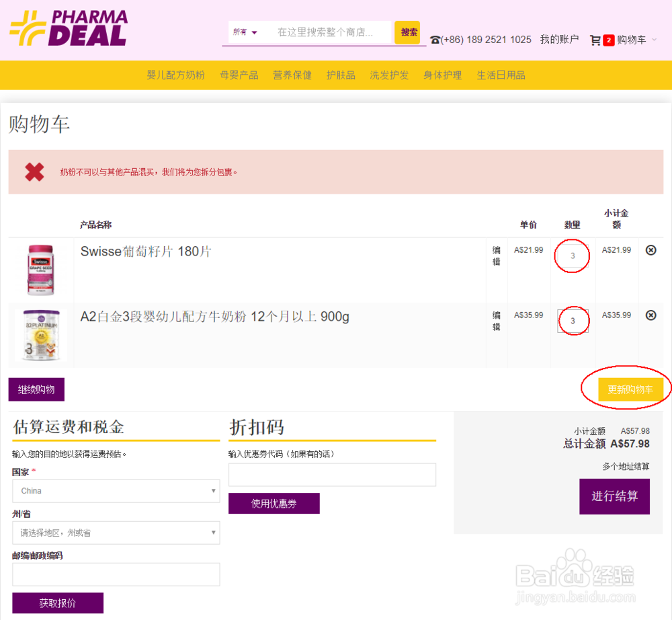The height and width of the screenshot is (620, 672).
Task: Click the A2 subtotal A$35.99
Action: pyautogui.click(x=616, y=315)
